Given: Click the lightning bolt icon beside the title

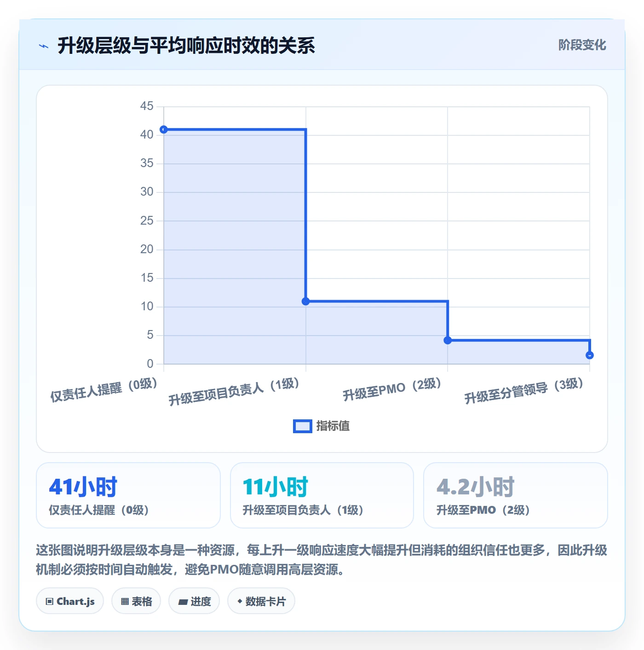Looking at the screenshot, I should [x=44, y=46].
